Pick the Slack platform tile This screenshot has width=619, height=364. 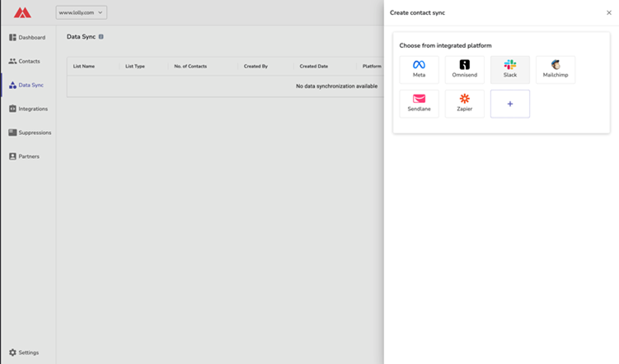coord(509,70)
